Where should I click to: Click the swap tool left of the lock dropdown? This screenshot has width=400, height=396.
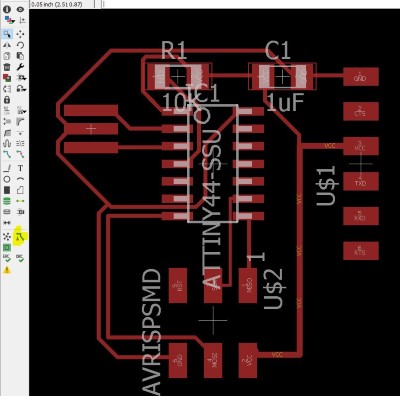7,89
